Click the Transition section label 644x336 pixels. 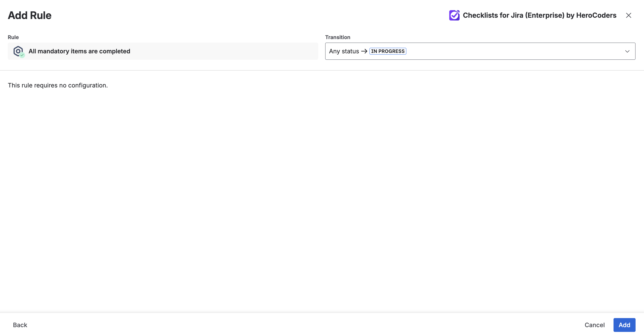click(x=337, y=37)
